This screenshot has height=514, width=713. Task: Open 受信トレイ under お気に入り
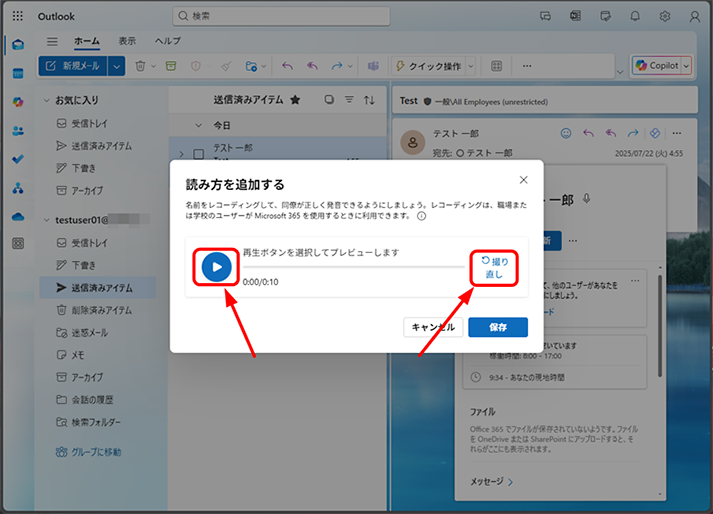click(90, 123)
